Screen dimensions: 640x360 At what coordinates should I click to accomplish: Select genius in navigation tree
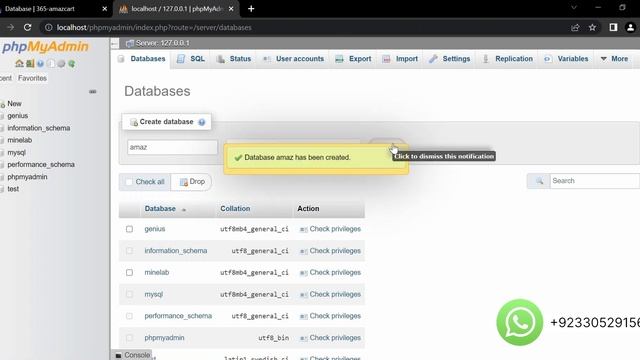[18, 116]
